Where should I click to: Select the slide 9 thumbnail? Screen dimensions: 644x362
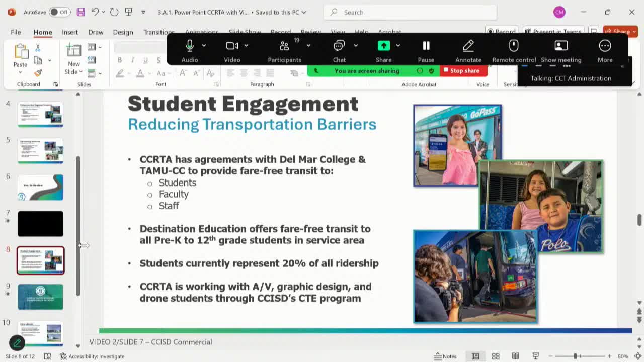(x=41, y=297)
